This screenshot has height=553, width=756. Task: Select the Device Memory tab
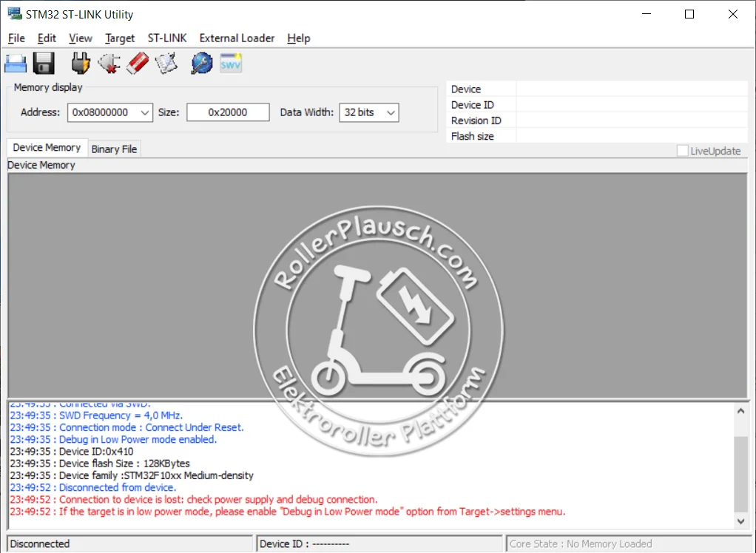[x=47, y=148]
